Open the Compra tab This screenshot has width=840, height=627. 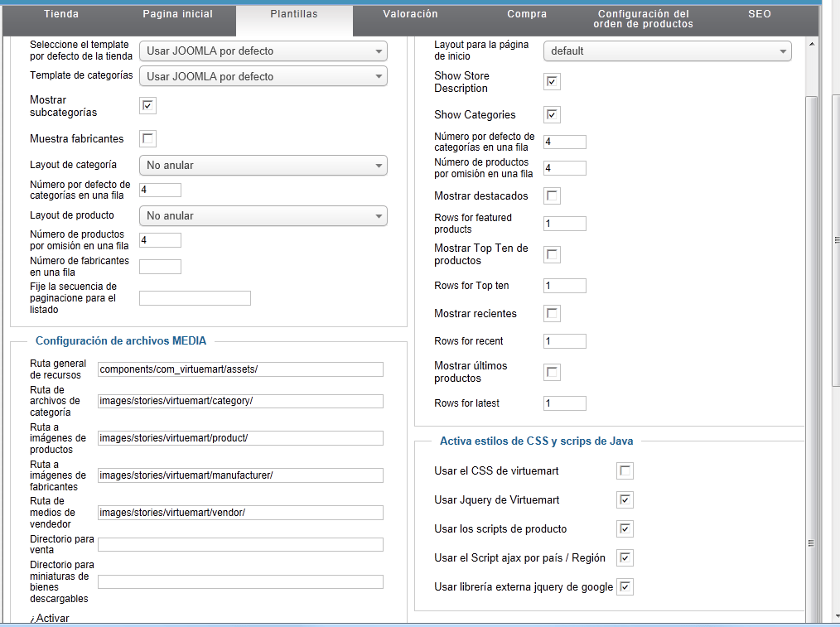pos(527,14)
